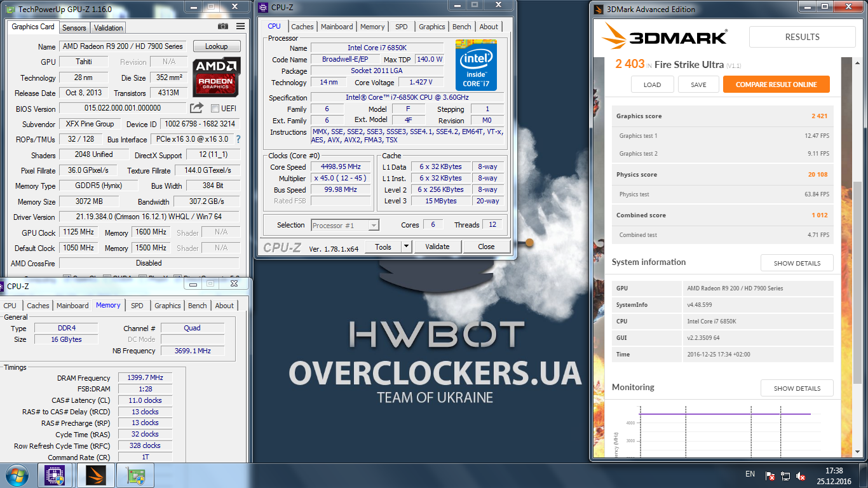Click the BIOS Version field 015.022.000.001.000000
868x488 pixels.
pos(123,109)
